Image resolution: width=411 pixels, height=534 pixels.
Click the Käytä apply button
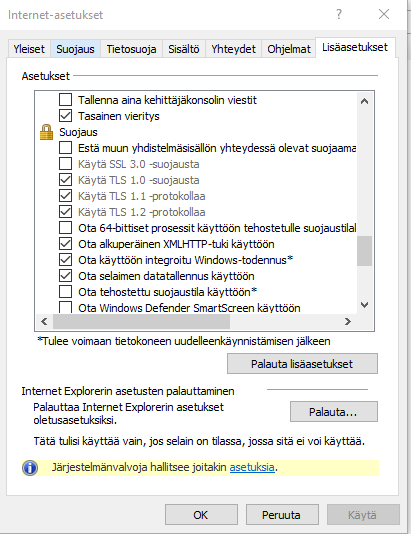click(x=363, y=515)
